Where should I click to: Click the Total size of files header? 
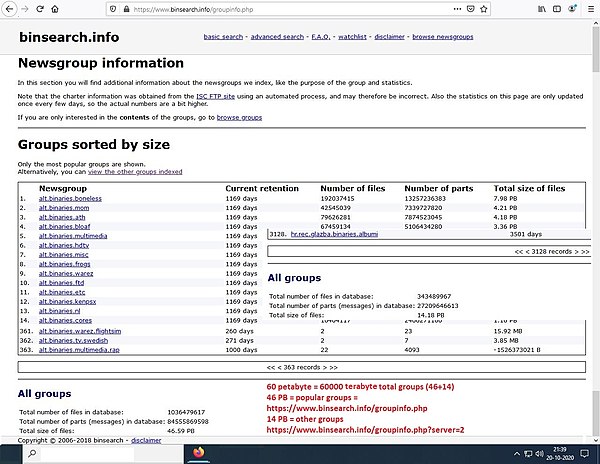529,189
